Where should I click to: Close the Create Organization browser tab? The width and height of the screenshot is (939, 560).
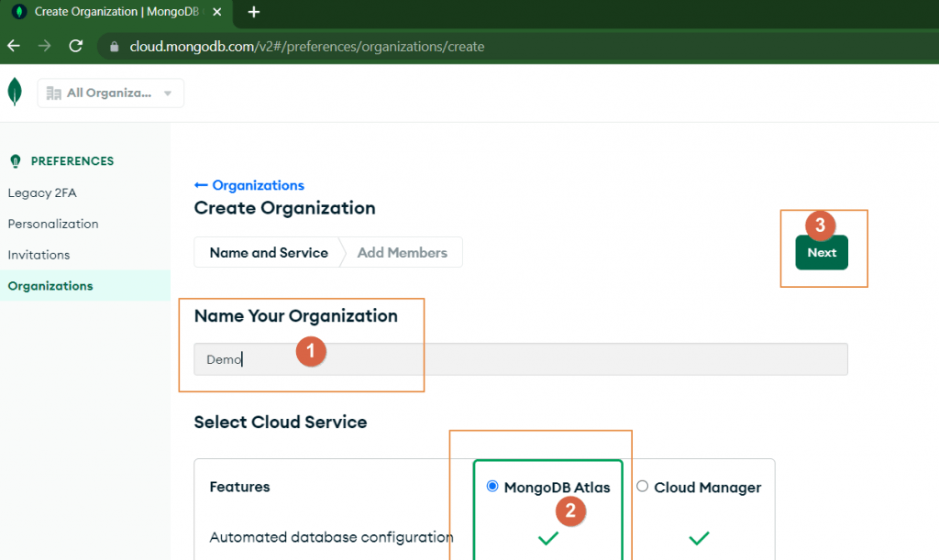(216, 12)
